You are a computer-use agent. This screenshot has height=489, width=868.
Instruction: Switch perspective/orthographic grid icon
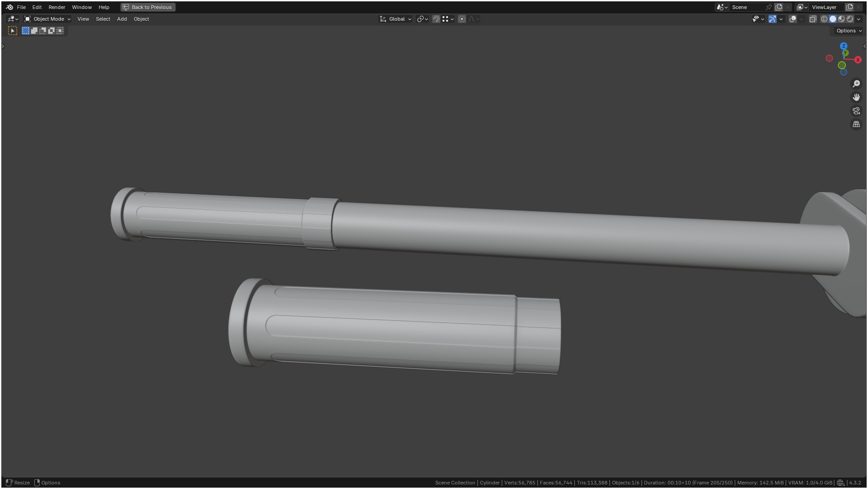tap(856, 124)
